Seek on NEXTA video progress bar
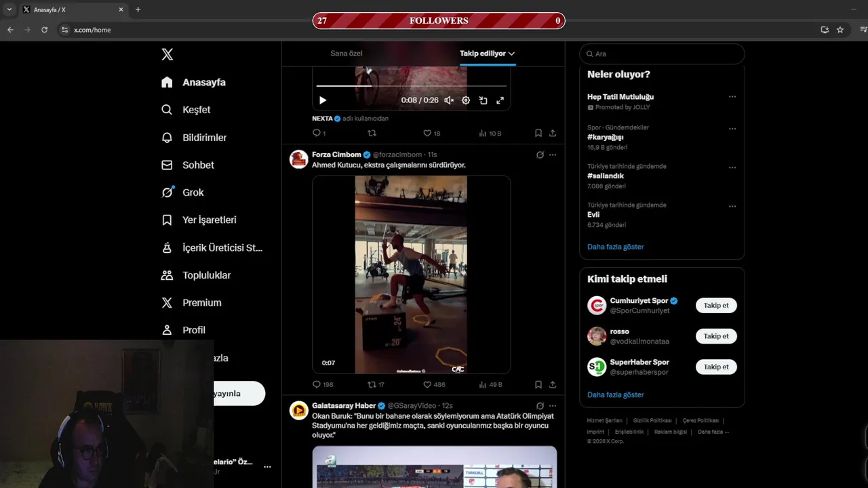 click(x=411, y=86)
